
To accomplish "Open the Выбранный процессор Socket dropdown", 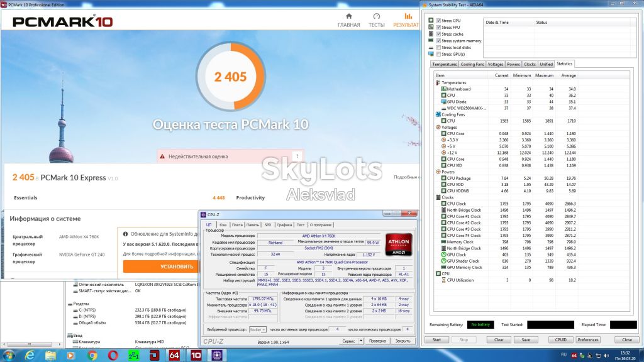I will tap(258, 329).
